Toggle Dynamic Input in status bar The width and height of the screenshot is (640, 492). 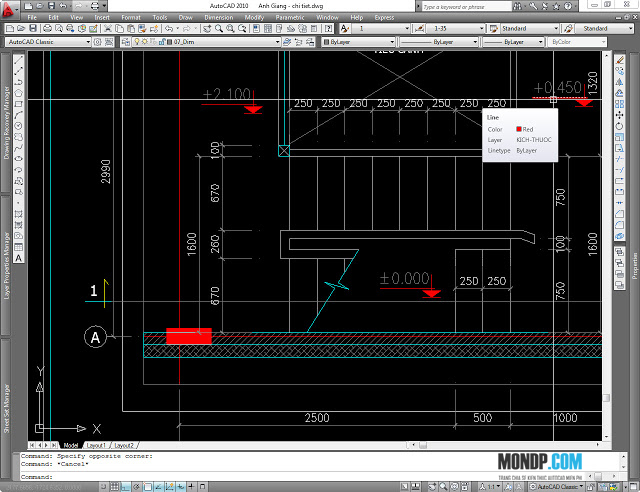pyautogui.click(x=181, y=487)
